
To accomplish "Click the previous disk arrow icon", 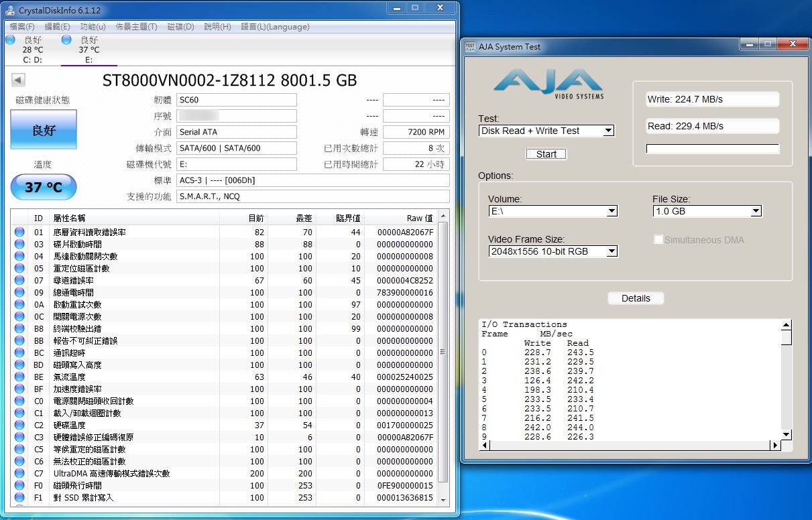I will 19,80.
